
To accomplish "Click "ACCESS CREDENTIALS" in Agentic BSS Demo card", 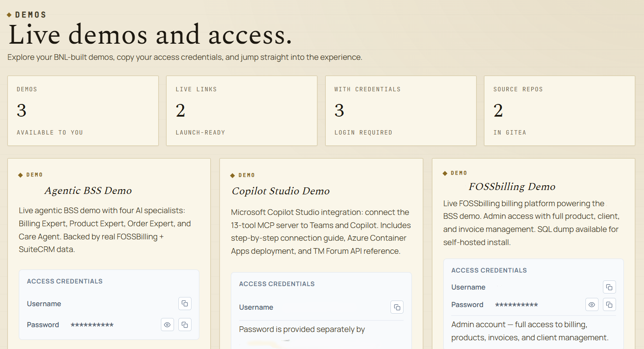I will click(65, 281).
